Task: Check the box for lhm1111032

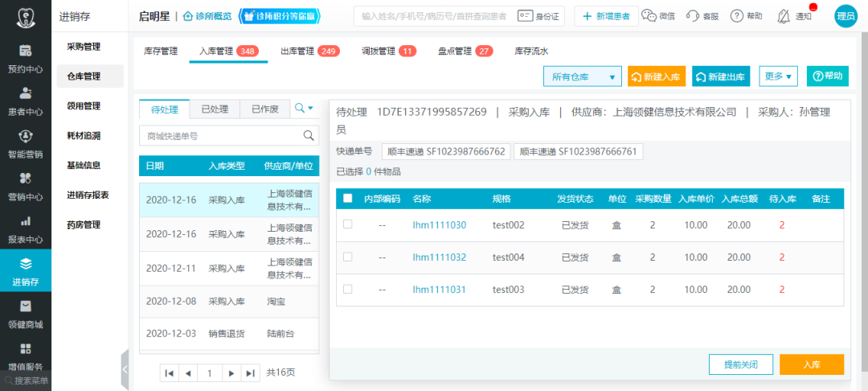Action: (348, 257)
